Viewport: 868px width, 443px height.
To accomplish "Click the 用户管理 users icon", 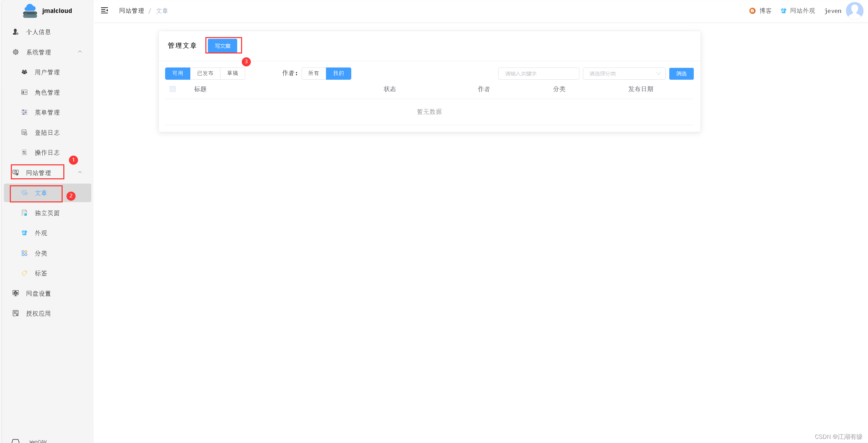I will (x=24, y=72).
